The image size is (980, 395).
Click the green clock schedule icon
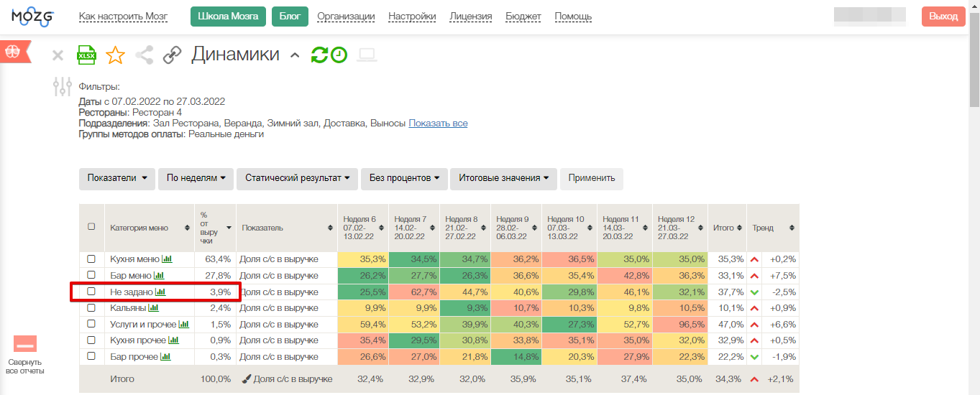[339, 55]
